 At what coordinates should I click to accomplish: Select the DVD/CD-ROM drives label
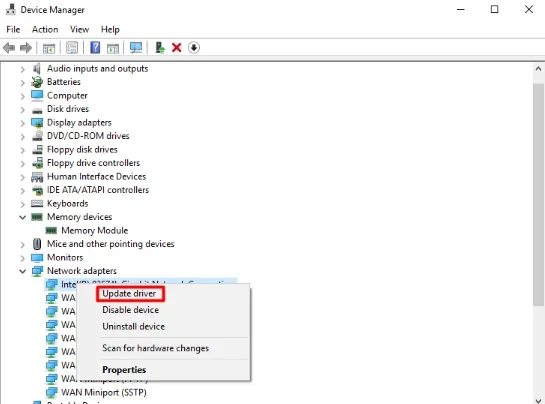(x=88, y=136)
